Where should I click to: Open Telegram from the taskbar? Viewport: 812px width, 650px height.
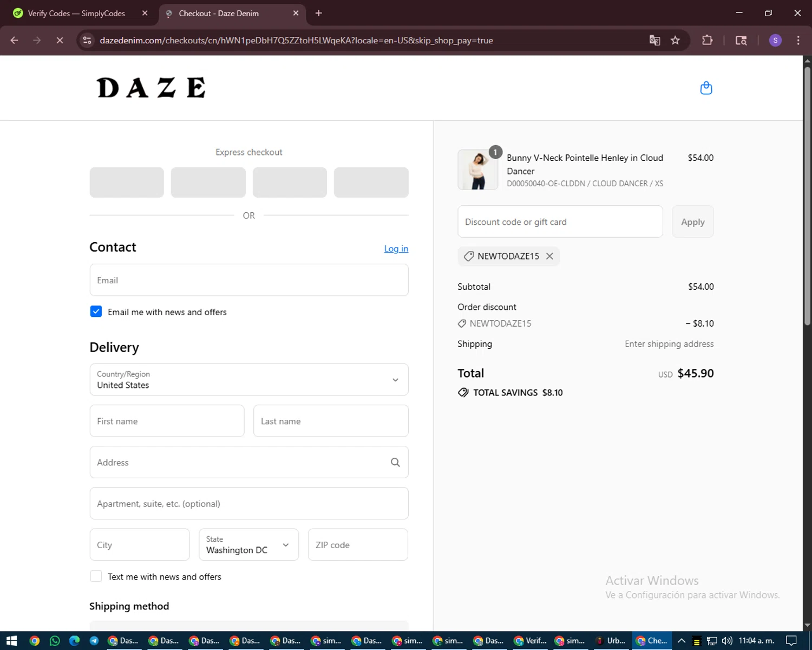(94, 641)
